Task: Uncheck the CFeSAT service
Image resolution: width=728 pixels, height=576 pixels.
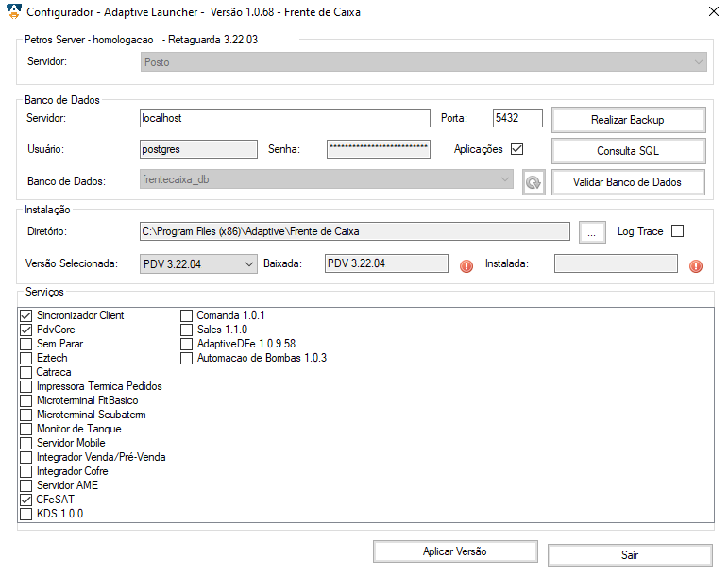Action: [26, 500]
